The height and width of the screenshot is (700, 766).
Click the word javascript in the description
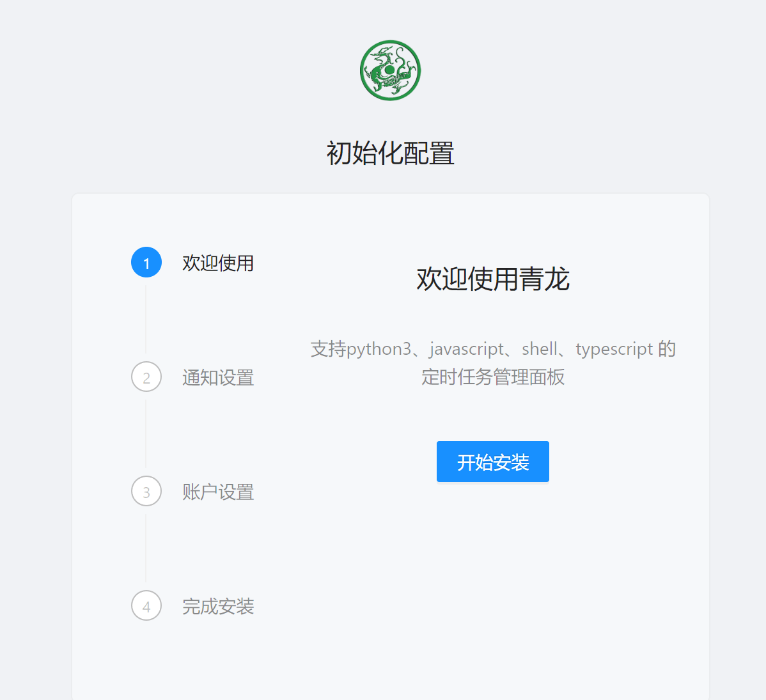(467, 349)
